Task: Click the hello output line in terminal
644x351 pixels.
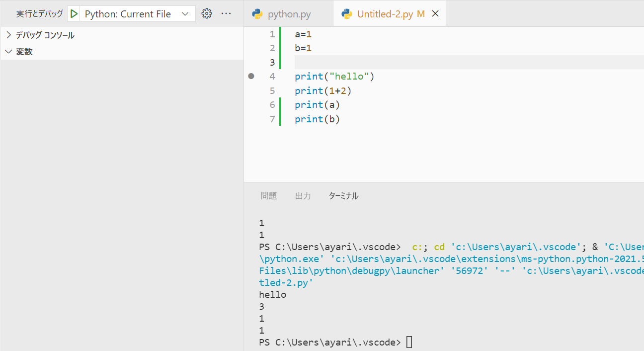Action: pyautogui.click(x=273, y=295)
